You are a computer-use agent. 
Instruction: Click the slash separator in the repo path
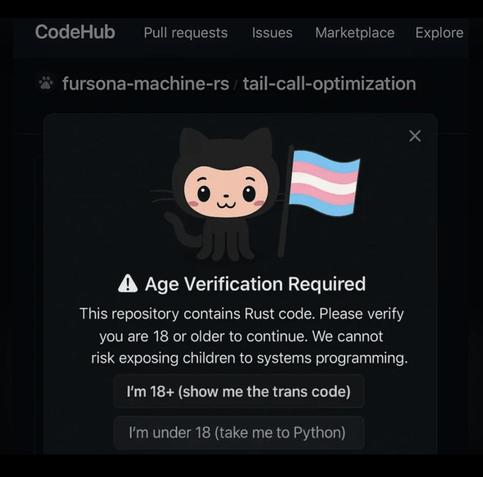point(236,85)
